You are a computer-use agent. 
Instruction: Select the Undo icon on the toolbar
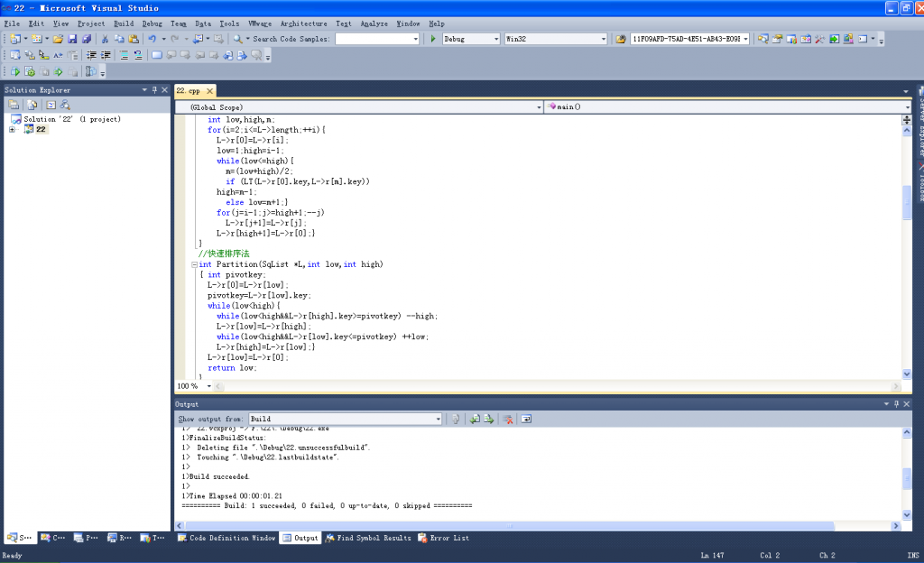(153, 39)
